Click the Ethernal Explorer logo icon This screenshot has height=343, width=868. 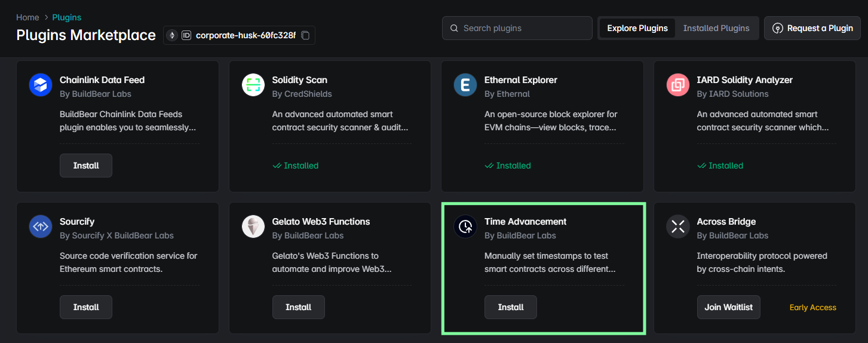click(x=465, y=85)
